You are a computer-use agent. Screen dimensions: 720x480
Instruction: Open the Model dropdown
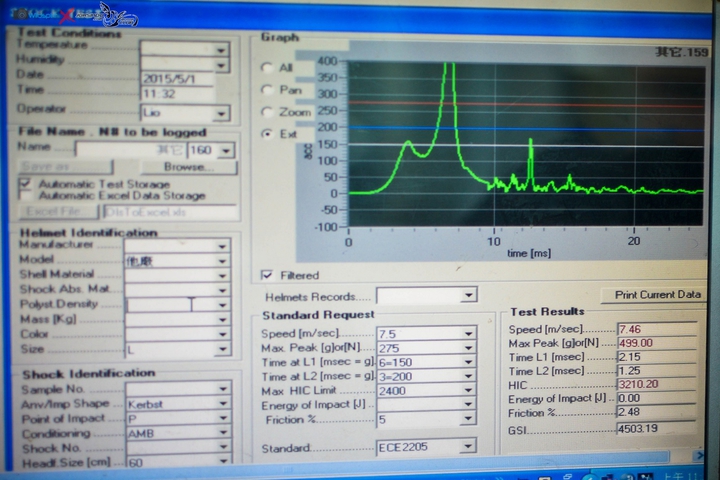click(x=222, y=261)
